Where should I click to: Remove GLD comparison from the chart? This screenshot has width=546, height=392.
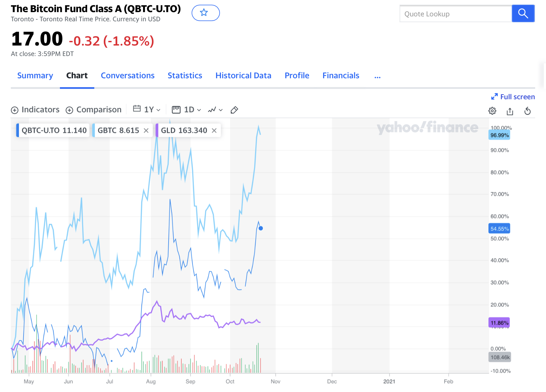214,131
